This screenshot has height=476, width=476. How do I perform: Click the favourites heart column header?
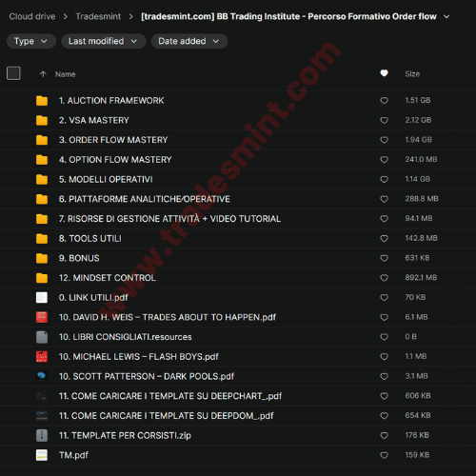click(384, 73)
